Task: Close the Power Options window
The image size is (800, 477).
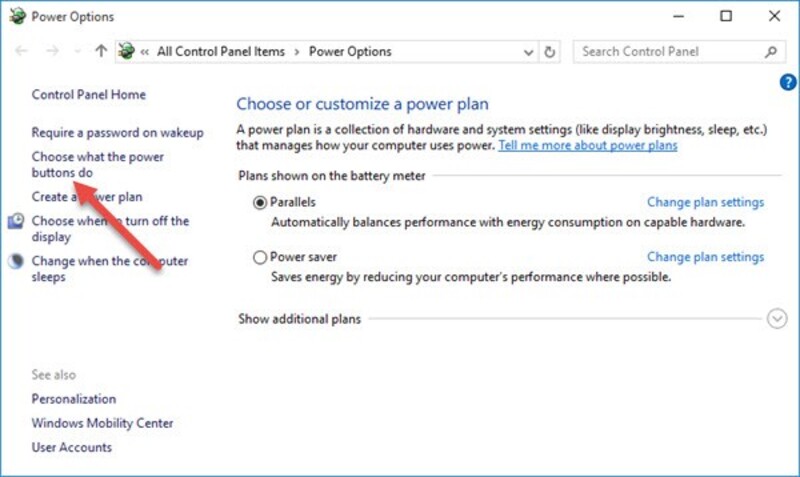Action: coord(774,16)
